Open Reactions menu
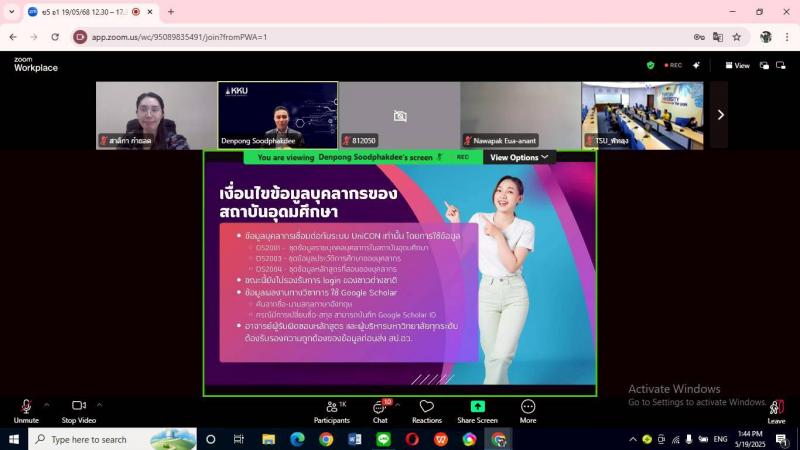 coord(427,411)
